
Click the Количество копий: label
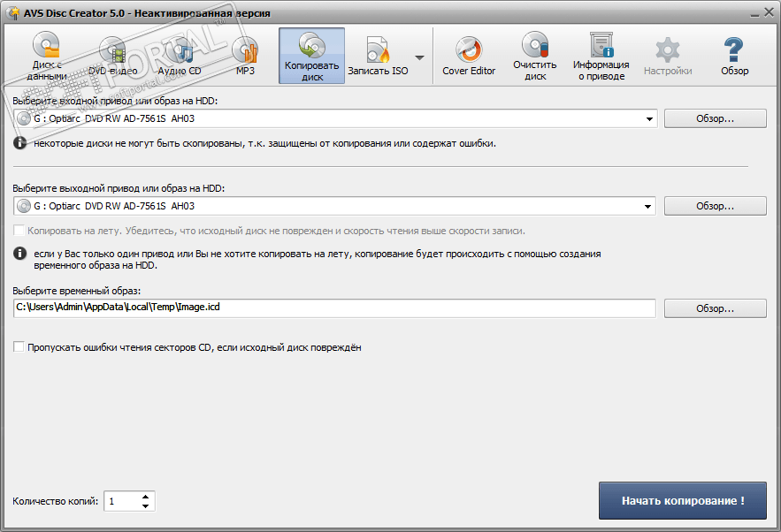tap(56, 501)
